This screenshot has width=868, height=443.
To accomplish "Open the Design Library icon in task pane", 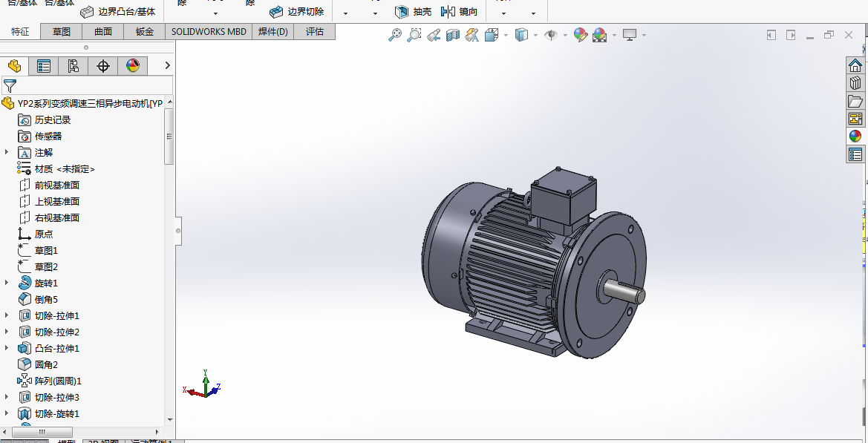I will 855,83.
